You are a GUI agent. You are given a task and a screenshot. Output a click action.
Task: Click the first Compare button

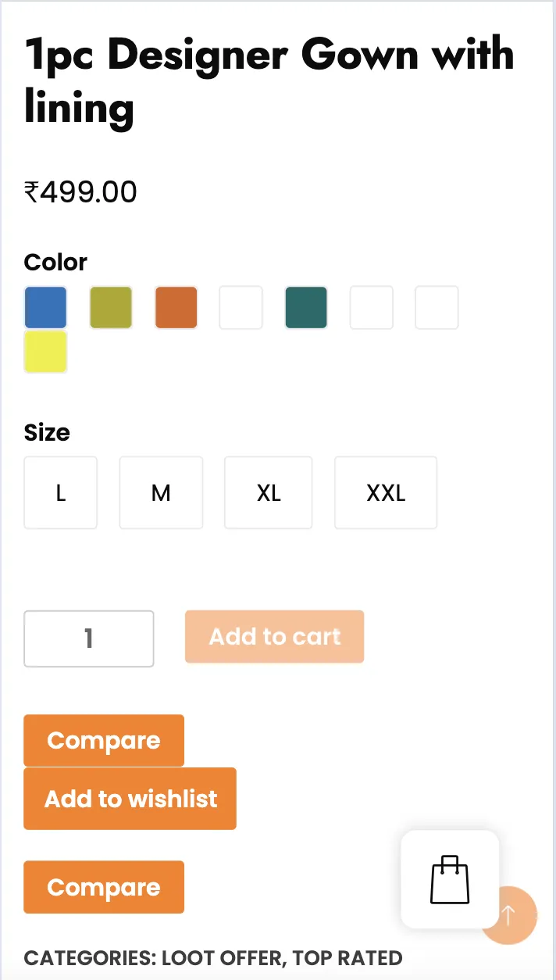coord(104,740)
